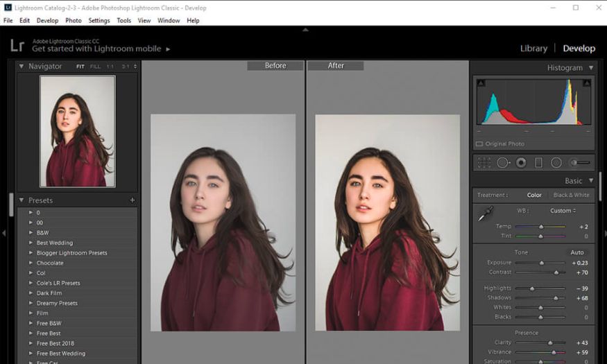Open the Settings menu

point(99,21)
